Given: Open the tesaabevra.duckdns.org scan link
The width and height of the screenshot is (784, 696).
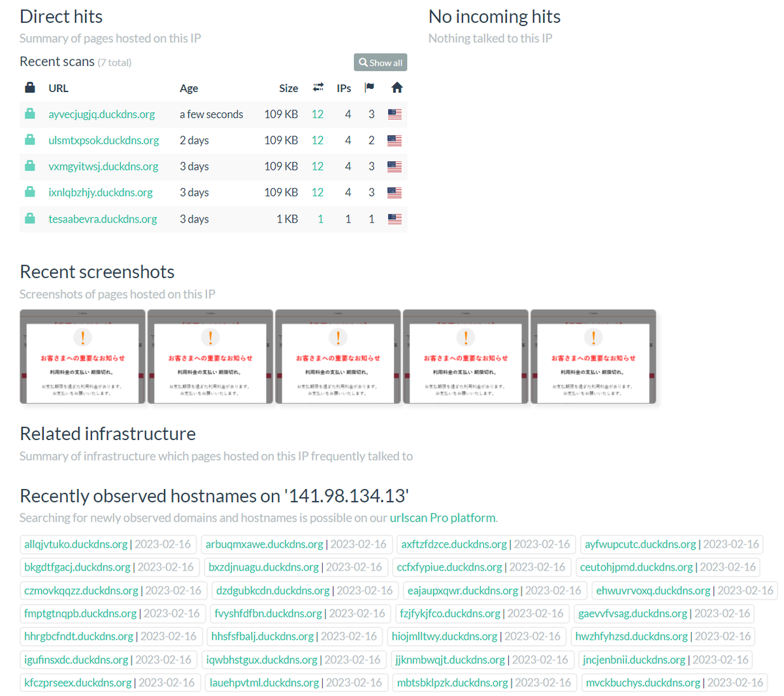Looking at the screenshot, I should (x=103, y=219).
